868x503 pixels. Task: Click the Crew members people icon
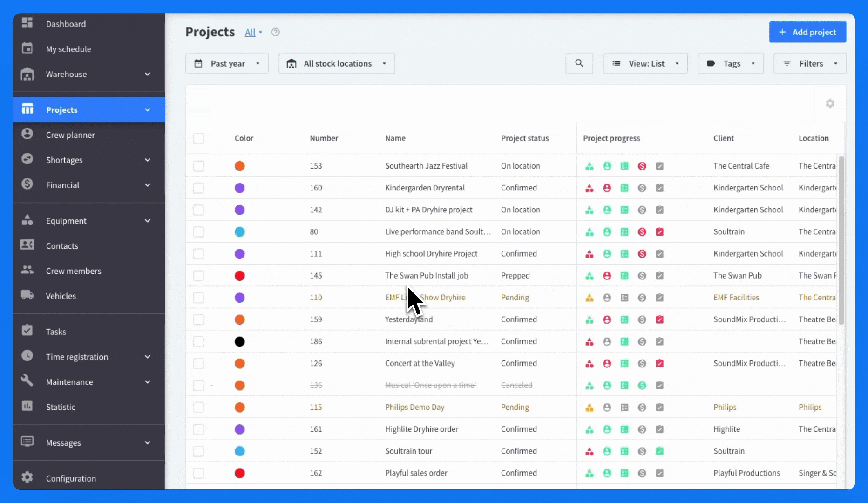click(x=27, y=270)
